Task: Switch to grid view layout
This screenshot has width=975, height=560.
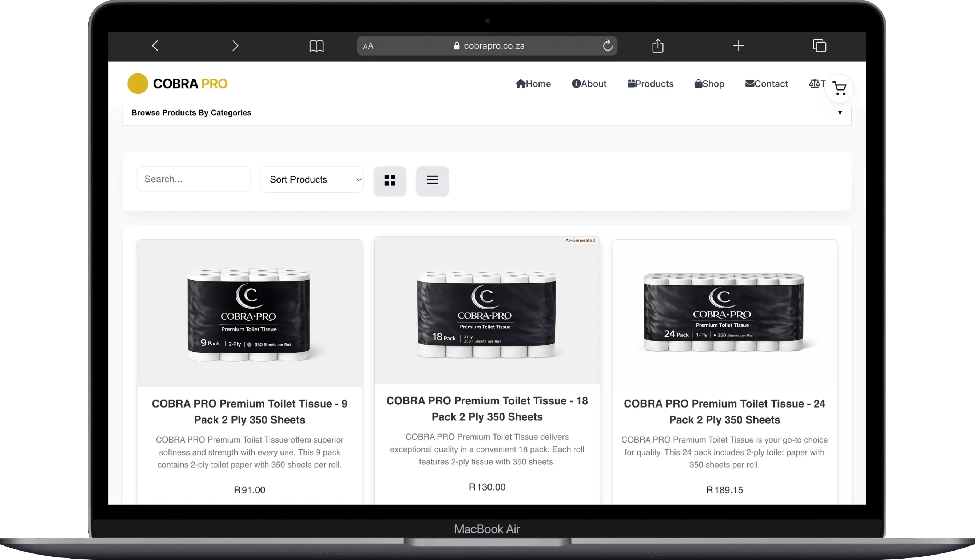Action: pyautogui.click(x=390, y=181)
